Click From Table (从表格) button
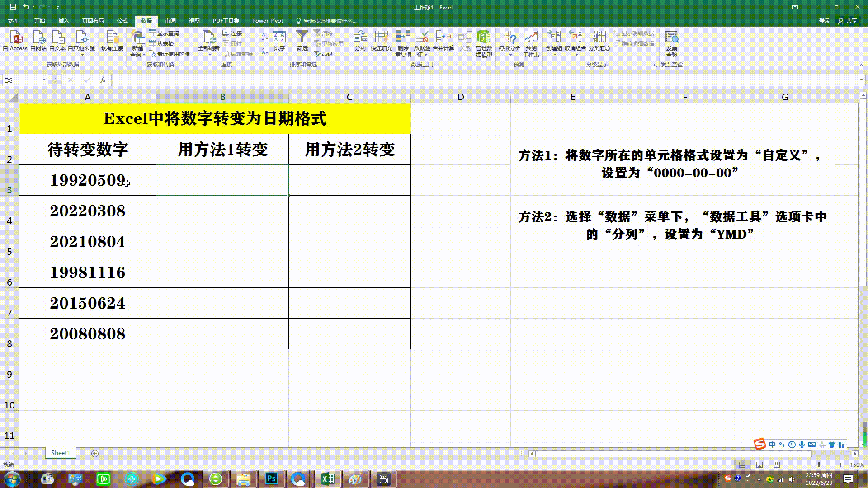Viewport: 868px width, 488px height. point(161,43)
